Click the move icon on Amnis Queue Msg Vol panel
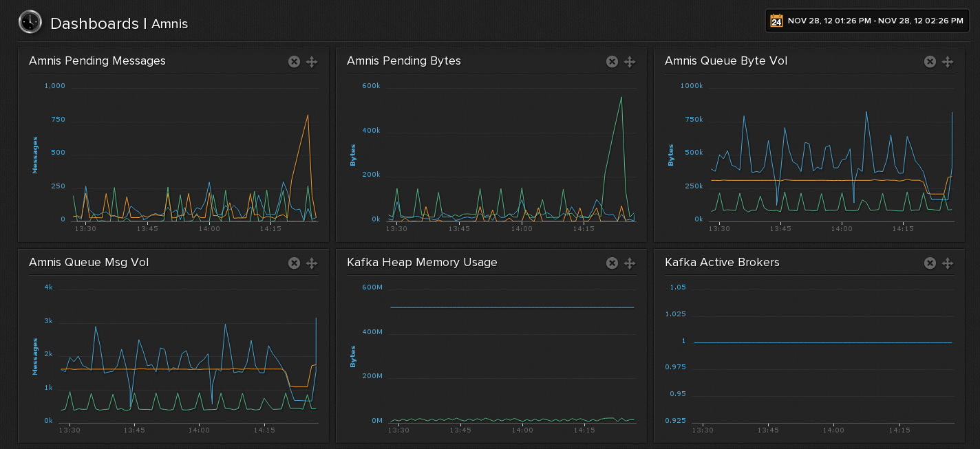This screenshot has width=980, height=449. pyautogui.click(x=311, y=263)
